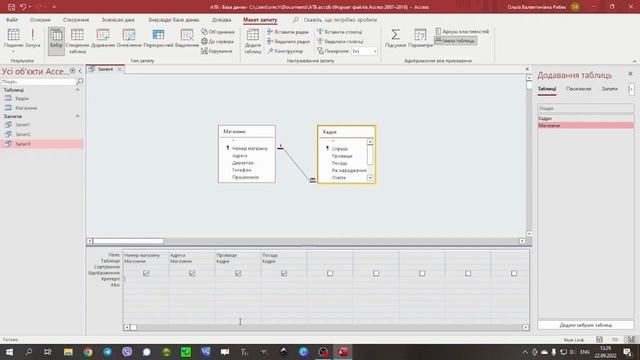Open the Parameters (Параметри) dialog icon
Screen dimensions: 640x360
420,38
